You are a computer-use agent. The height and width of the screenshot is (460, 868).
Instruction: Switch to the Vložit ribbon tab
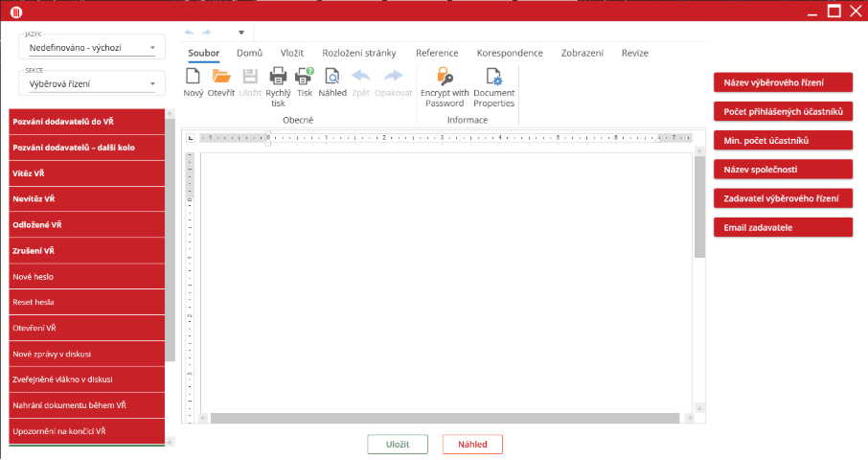click(x=292, y=54)
